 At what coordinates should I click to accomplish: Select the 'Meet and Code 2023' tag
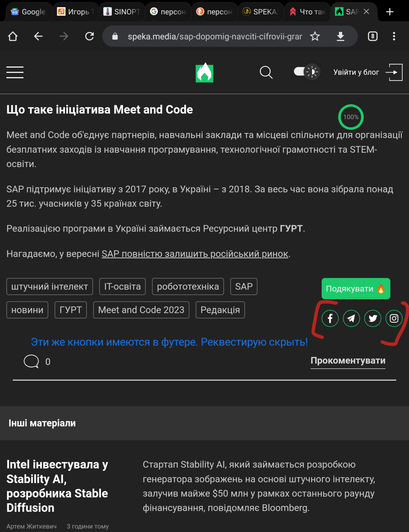point(141,310)
